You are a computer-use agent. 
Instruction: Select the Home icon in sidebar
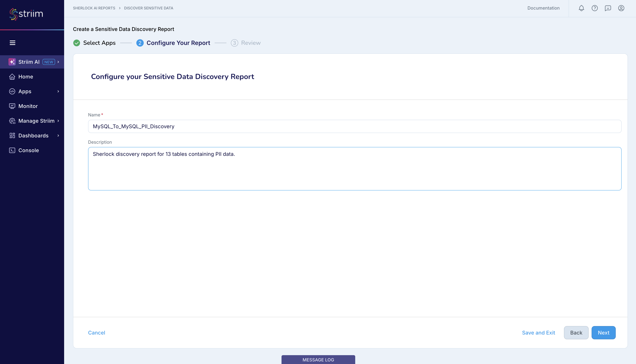coord(13,76)
